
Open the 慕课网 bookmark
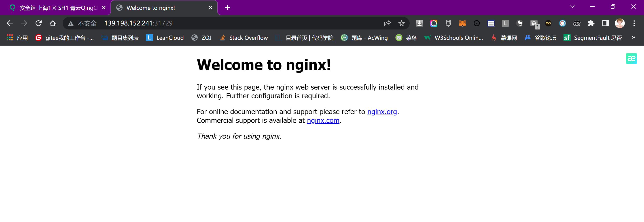tap(504, 38)
